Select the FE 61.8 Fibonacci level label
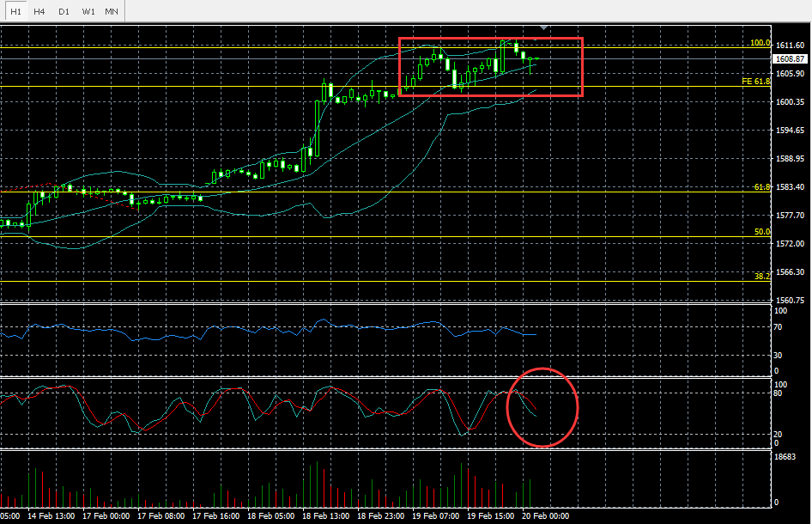812x524 pixels. pos(755,82)
